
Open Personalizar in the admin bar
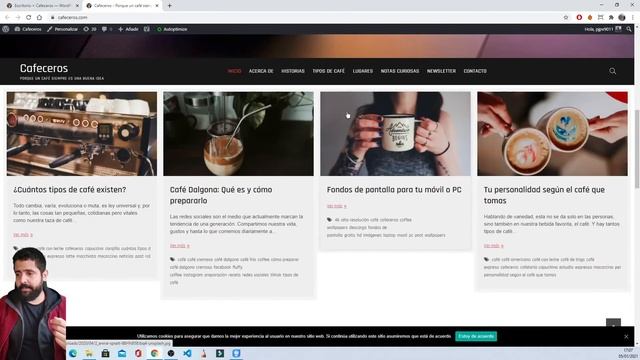(62, 29)
